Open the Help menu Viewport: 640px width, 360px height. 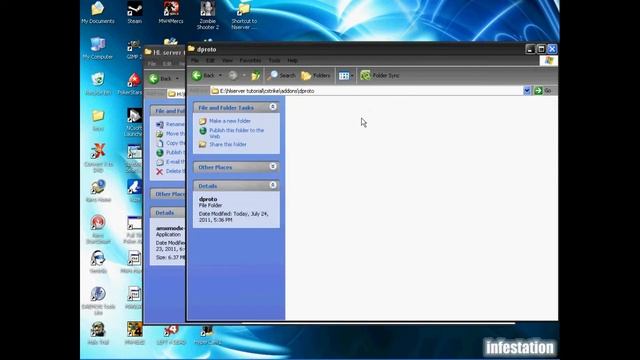(292, 60)
